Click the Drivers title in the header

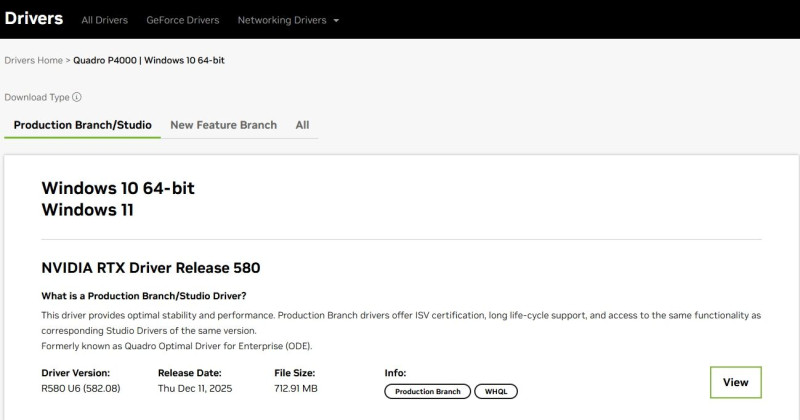(33, 19)
